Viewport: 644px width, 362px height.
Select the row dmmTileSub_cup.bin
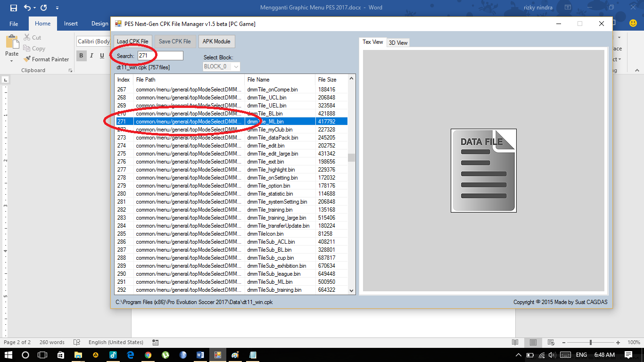[x=231, y=258]
